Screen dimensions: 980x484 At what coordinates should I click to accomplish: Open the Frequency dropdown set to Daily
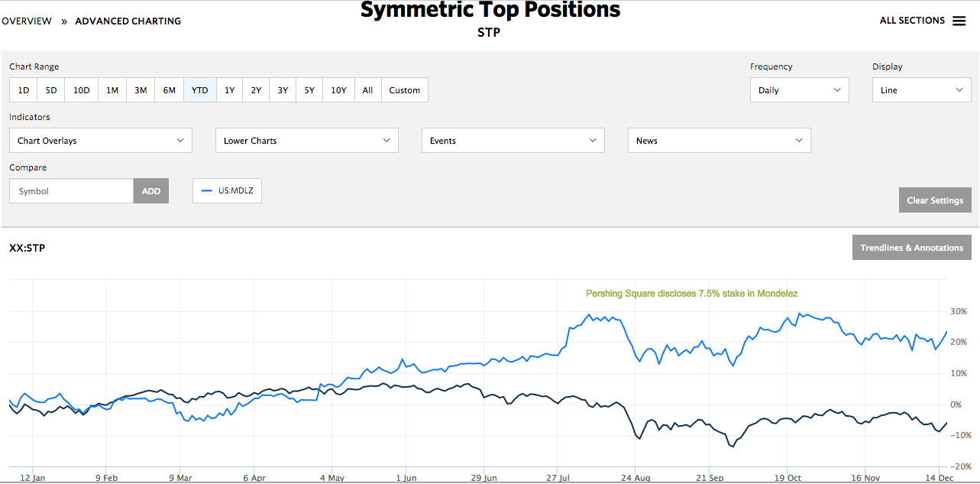pyautogui.click(x=800, y=90)
